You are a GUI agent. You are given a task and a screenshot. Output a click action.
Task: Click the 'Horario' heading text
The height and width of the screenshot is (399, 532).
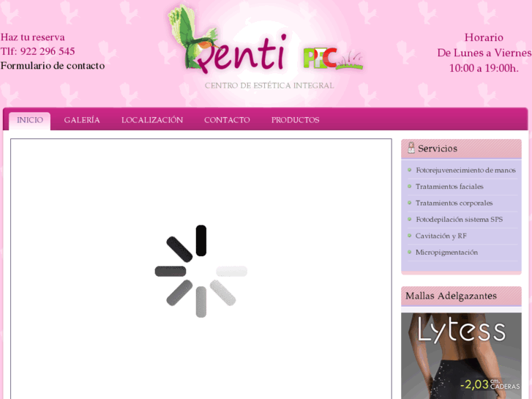point(484,37)
